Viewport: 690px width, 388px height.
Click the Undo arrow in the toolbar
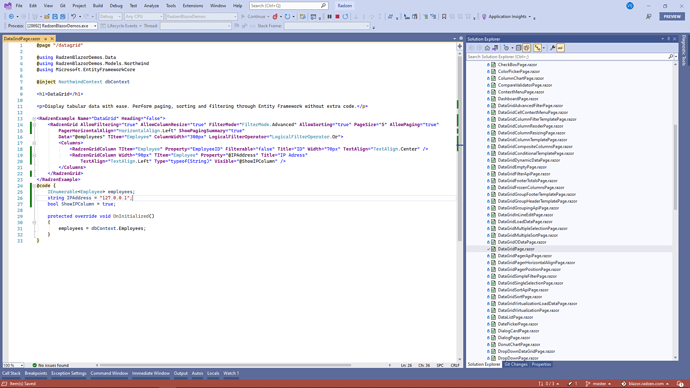coord(73,17)
